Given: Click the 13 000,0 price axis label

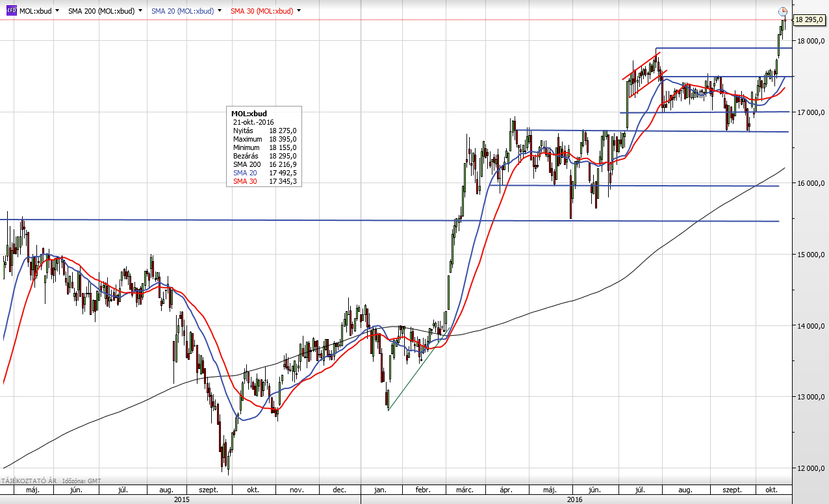Looking at the screenshot, I should 812,397.
